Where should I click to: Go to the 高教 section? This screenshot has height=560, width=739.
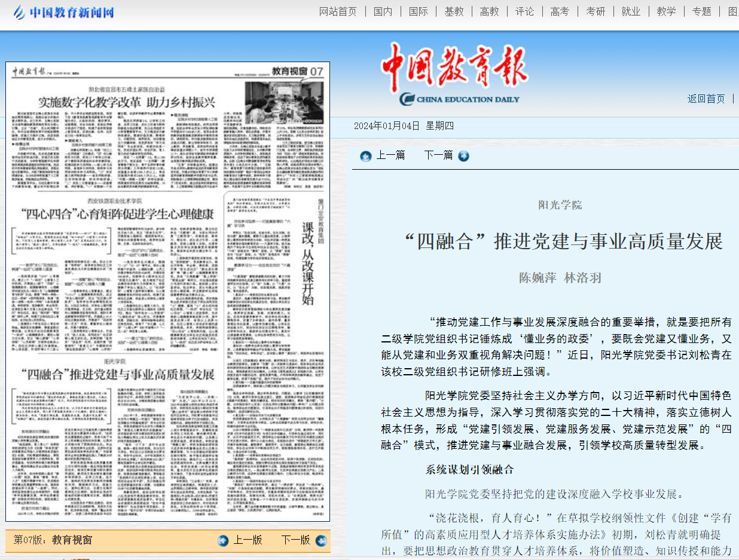(489, 11)
